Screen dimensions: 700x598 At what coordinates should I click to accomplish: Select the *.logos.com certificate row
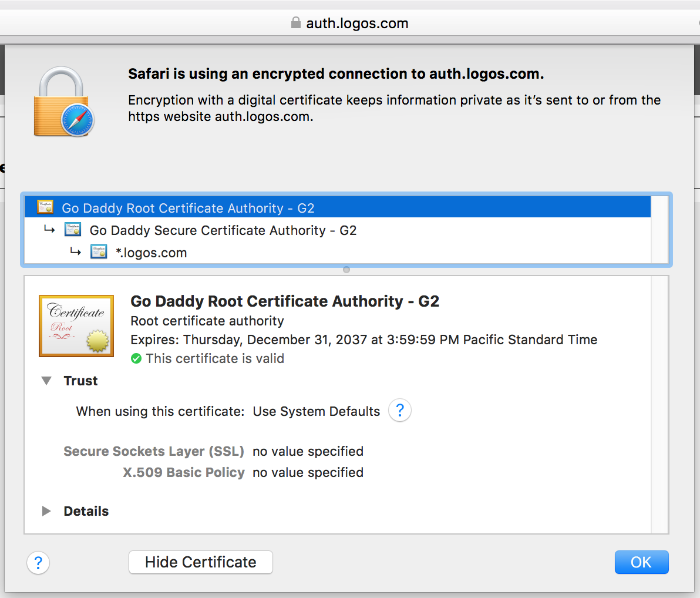[x=338, y=253]
